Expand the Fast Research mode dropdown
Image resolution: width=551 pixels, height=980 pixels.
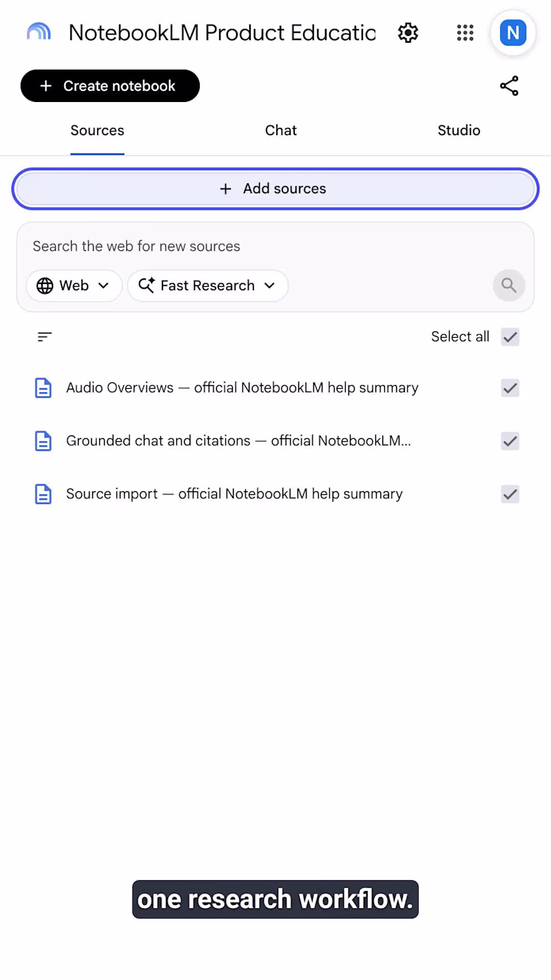(207, 285)
